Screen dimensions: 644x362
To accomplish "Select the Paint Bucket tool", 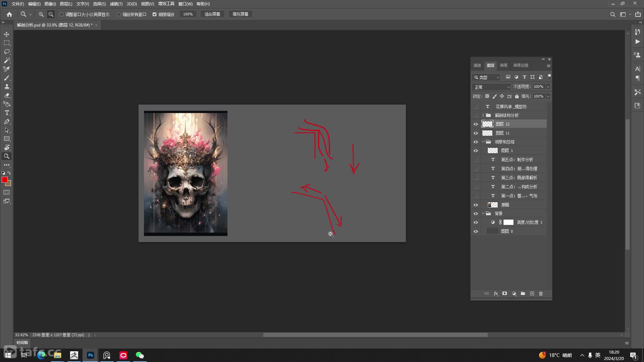I will coord(7,104).
